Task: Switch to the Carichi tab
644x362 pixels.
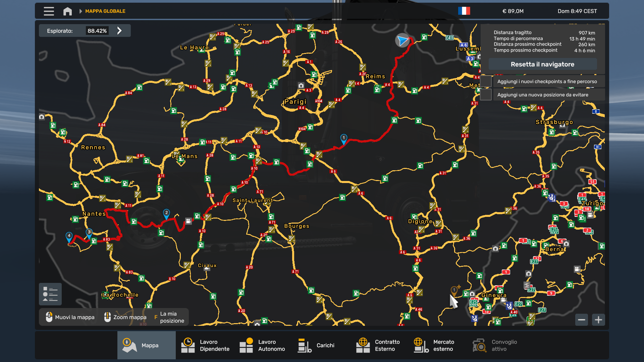Action: coord(316,345)
